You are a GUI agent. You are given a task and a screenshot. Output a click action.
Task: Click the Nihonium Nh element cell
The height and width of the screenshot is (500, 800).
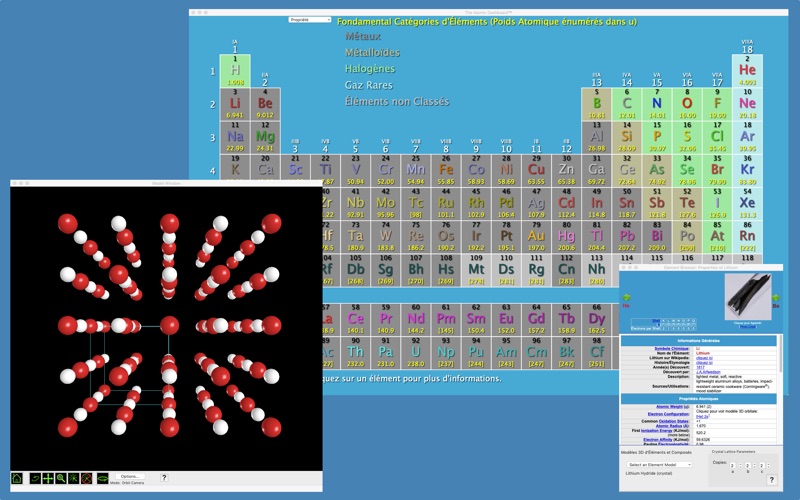pos(596,270)
